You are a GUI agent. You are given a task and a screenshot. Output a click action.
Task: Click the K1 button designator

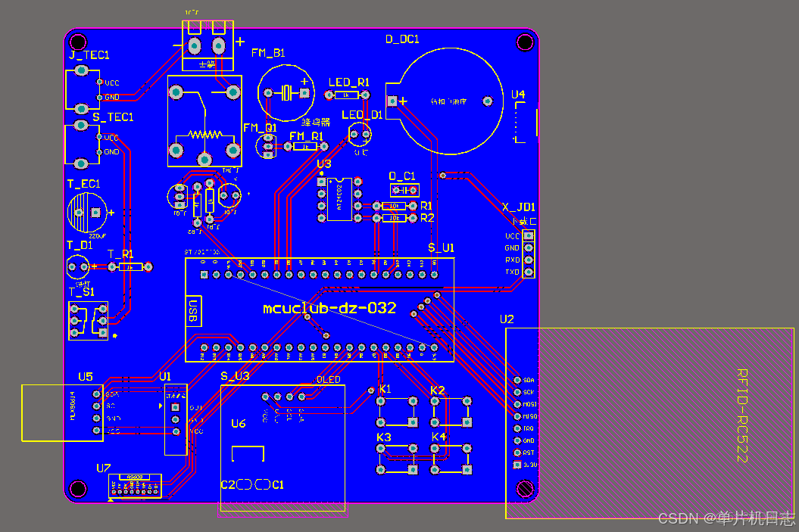point(385,389)
